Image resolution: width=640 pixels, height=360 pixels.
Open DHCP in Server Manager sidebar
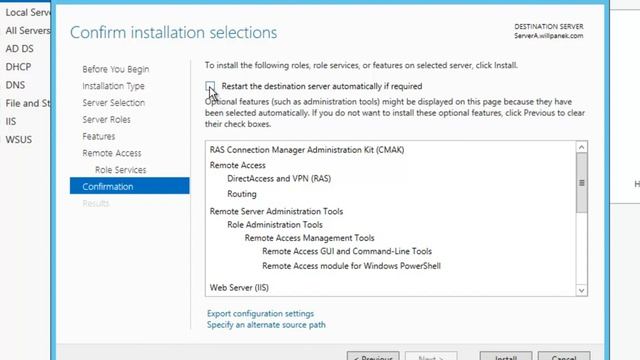click(x=18, y=67)
